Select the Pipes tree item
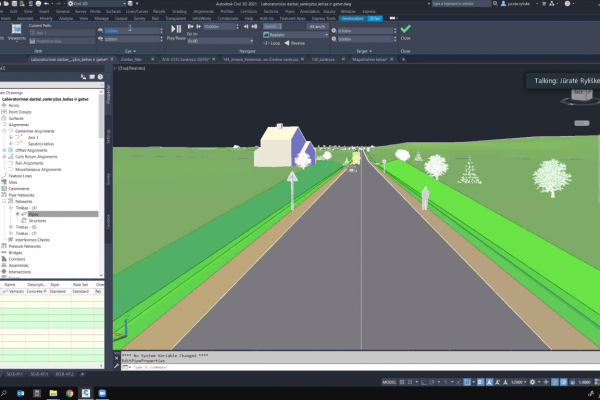This screenshot has height=400, width=600. [33, 214]
